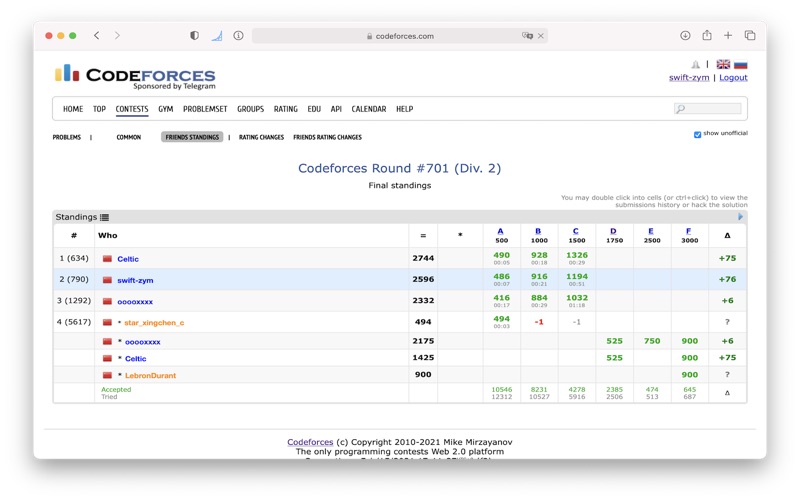800x500 pixels.
Task: Click the flag icon beside star_xingchen_c
Action: (x=107, y=322)
